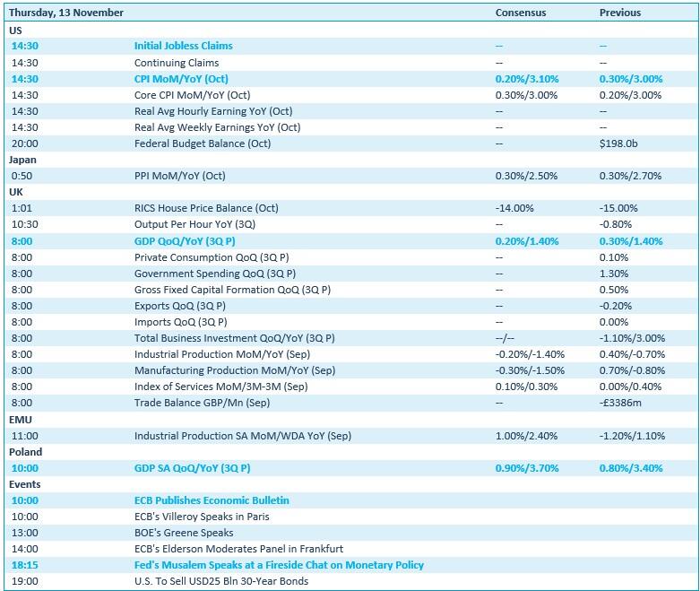Click the Japan section heading
The width and height of the screenshot is (700, 591).
(22, 160)
